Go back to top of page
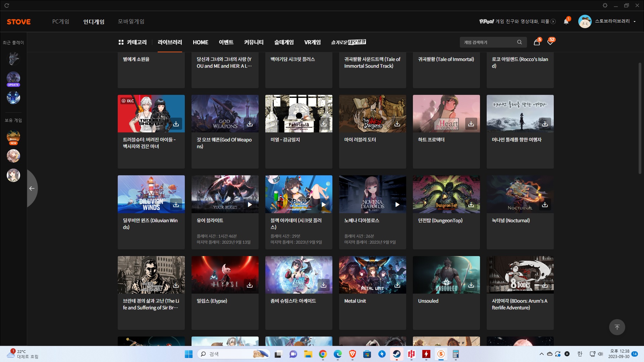 point(617,327)
